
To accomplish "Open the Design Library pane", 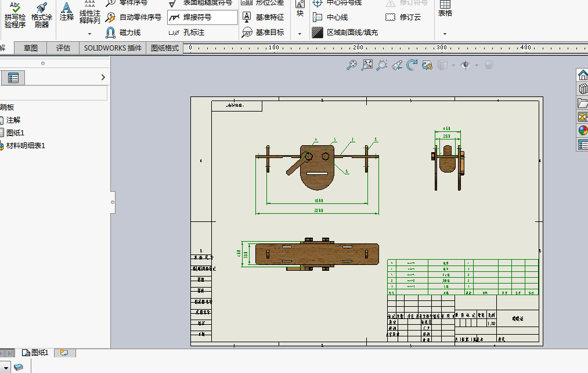I will (x=582, y=89).
